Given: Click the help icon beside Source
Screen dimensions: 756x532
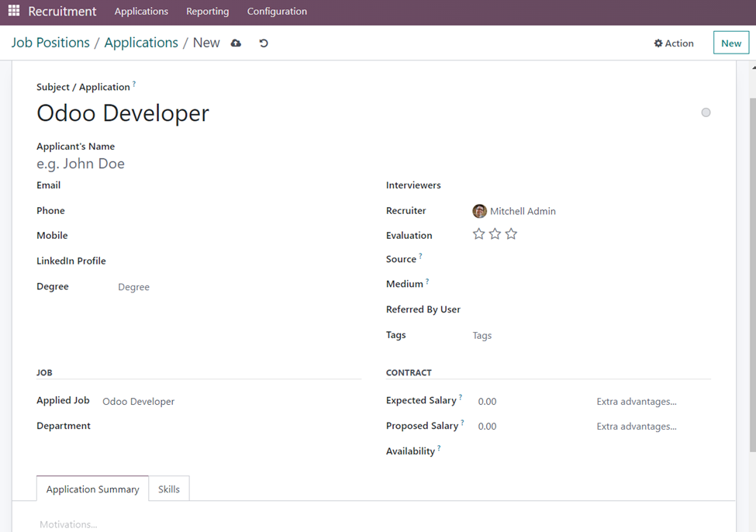Looking at the screenshot, I should (x=421, y=256).
